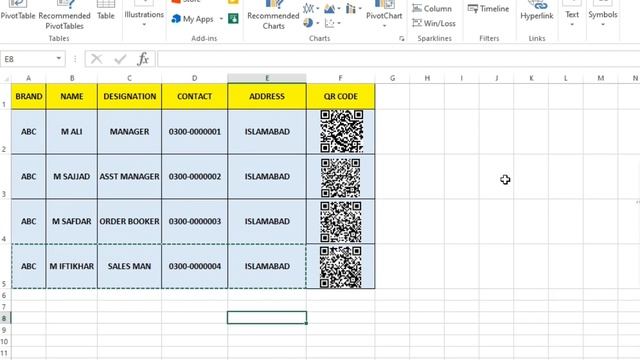Select cell containing M IFTIKHAR

click(x=71, y=266)
